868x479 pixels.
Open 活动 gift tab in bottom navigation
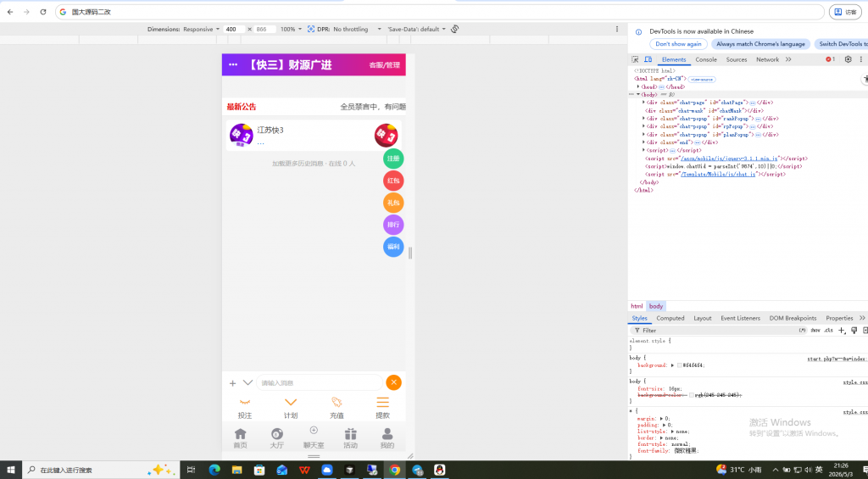[350, 438]
